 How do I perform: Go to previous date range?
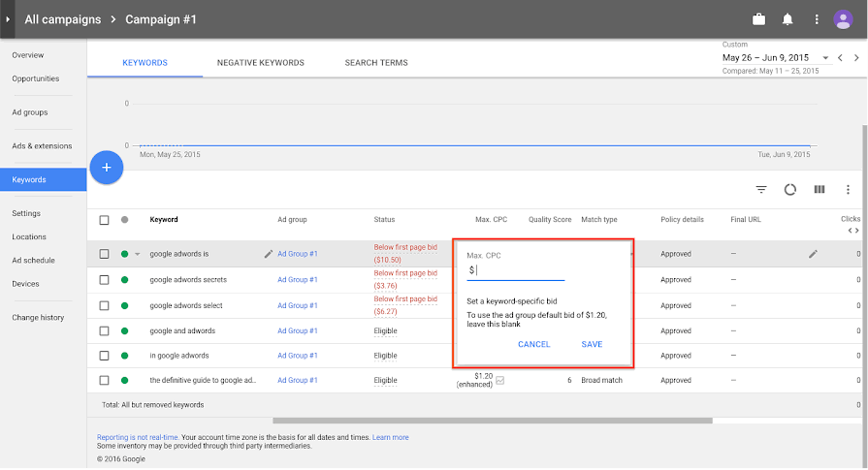[x=840, y=57]
